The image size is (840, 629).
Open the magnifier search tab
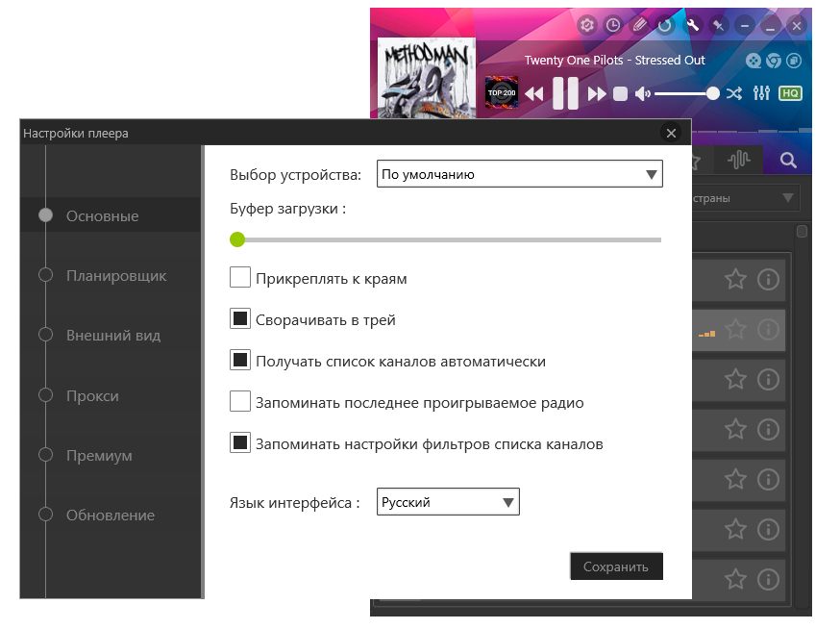[788, 160]
